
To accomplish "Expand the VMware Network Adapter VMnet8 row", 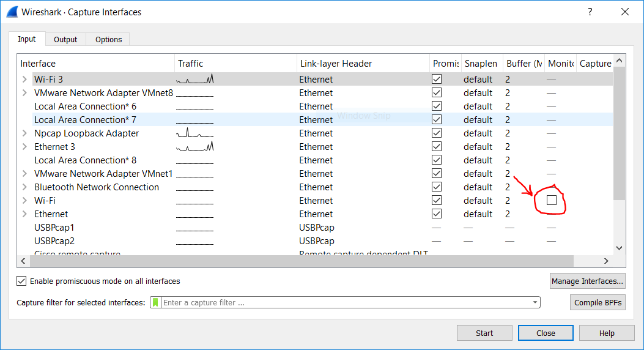I will coord(24,93).
